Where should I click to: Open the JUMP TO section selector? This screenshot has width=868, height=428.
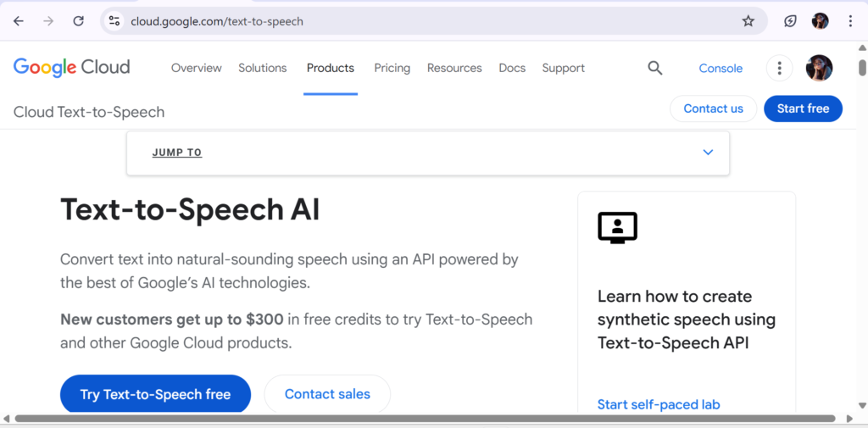click(427, 153)
